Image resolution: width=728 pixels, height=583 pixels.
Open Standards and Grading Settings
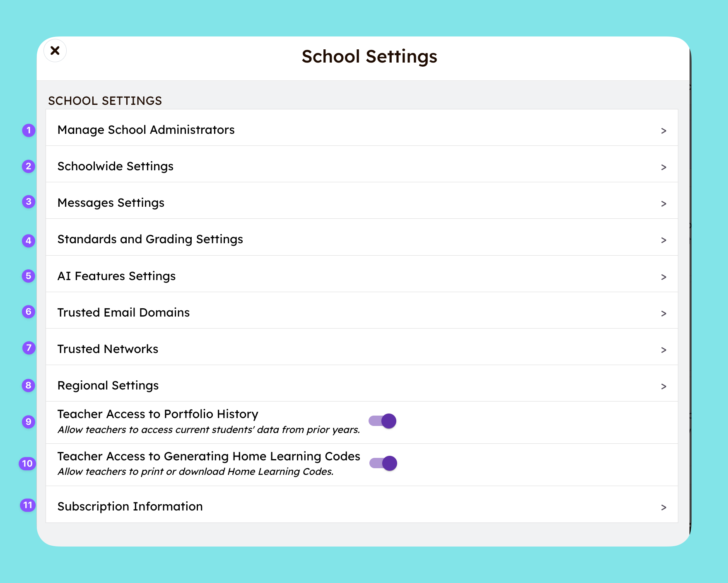(x=150, y=239)
